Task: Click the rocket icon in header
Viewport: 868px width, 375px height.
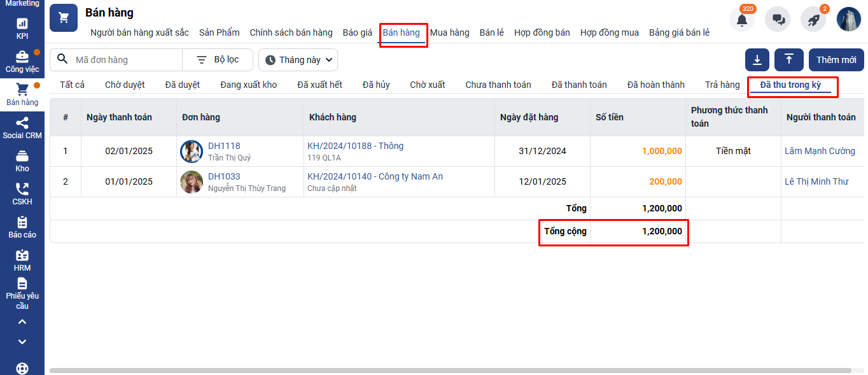Action: pyautogui.click(x=813, y=20)
